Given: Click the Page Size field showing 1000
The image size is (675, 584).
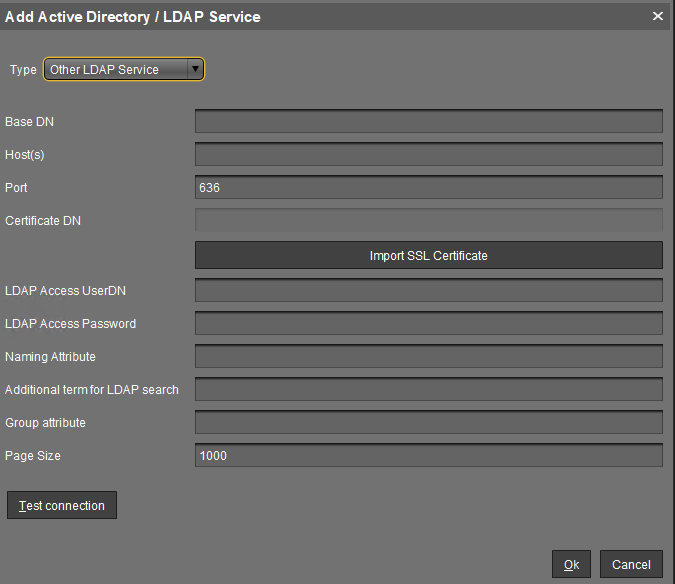Looking at the screenshot, I should coord(428,456).
